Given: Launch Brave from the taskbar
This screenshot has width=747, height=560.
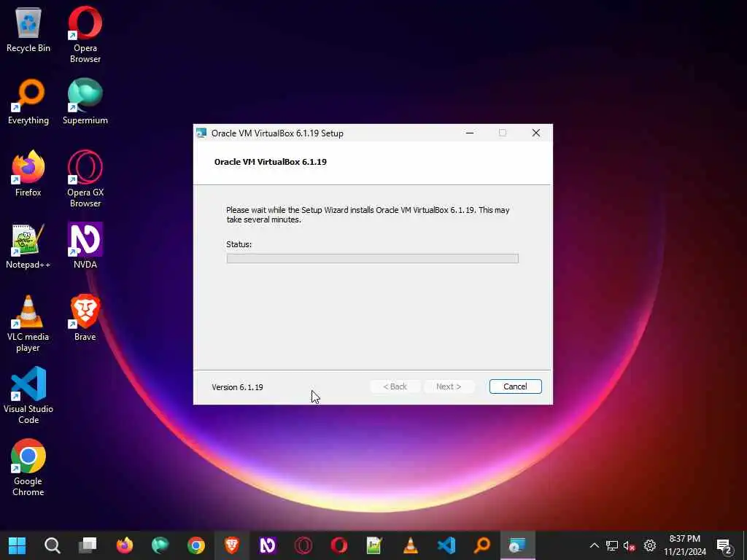Looking at the screenshot, I should [232, 545].
